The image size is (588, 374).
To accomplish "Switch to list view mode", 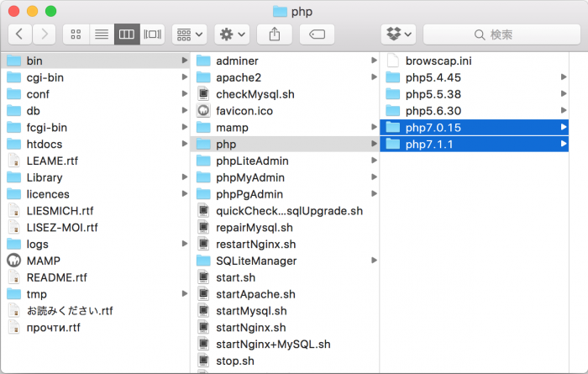I will [102, 34].
